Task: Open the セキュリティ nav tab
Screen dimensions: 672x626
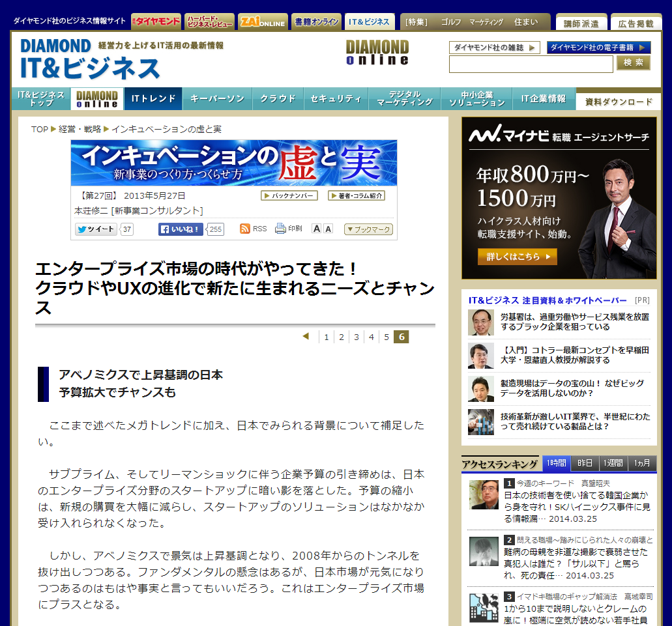Action: [336, 99]
